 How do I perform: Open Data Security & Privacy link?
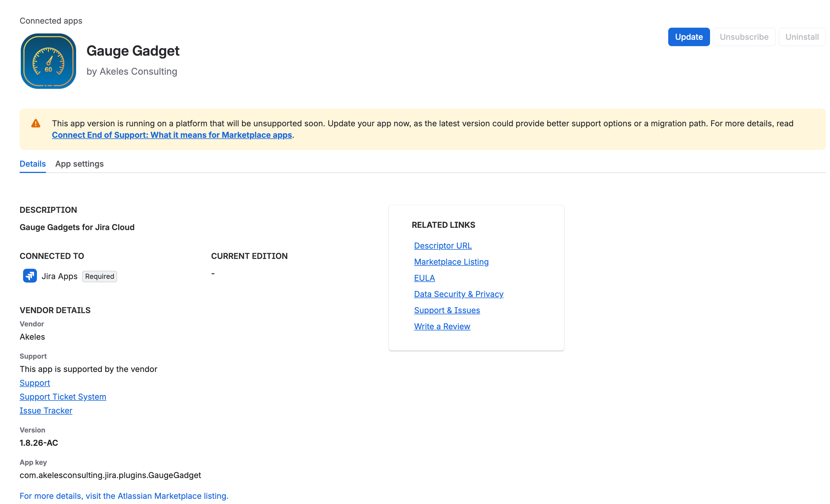pyautogui.click(x=459, y=294)
